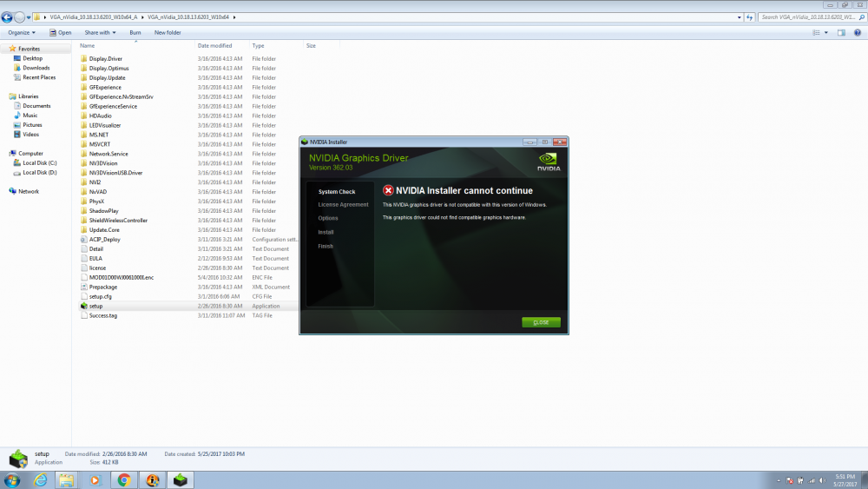Select the ShadowPlay folder icon
Image resolution: width=868 pixels, height=489 pixels.
pos(84,211)
